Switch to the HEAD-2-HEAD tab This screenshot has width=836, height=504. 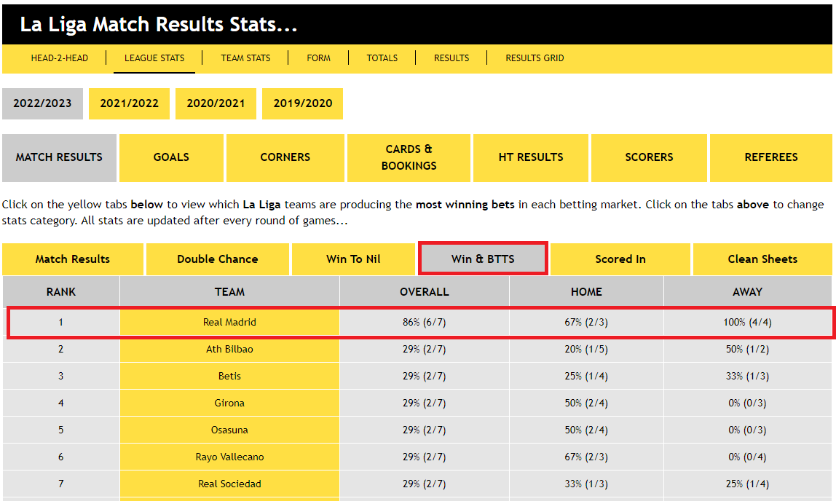click(58, 58)
